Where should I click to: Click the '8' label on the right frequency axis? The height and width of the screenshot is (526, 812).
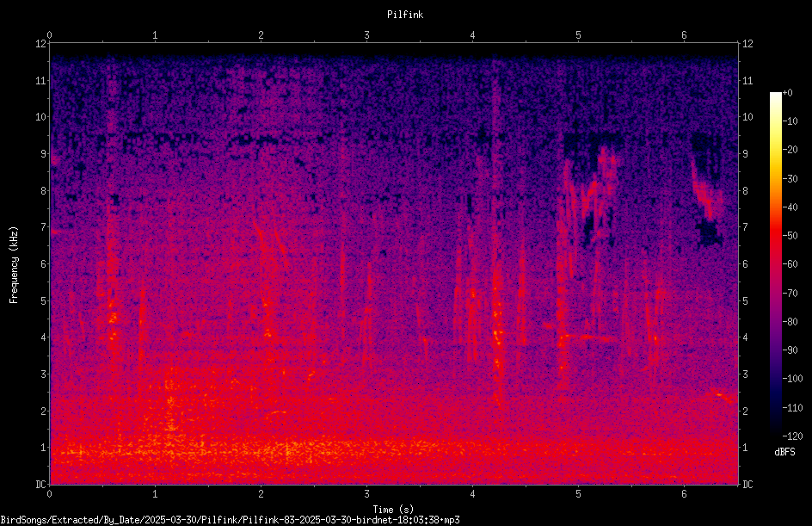pos(745,191)
